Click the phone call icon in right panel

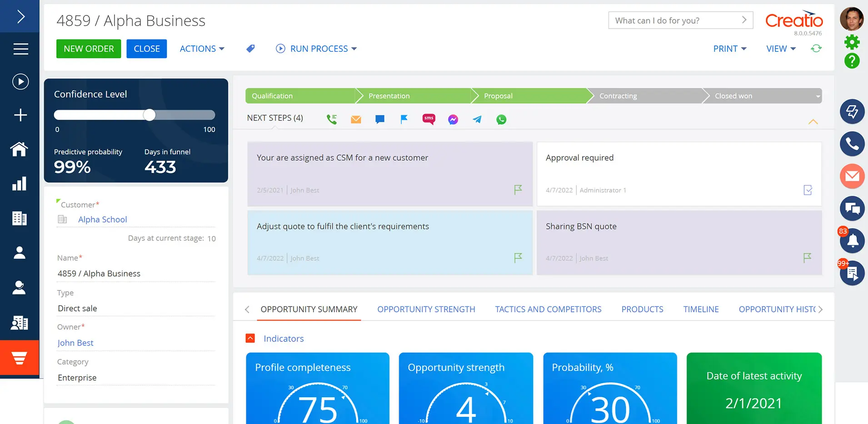[x=852, y=144]
